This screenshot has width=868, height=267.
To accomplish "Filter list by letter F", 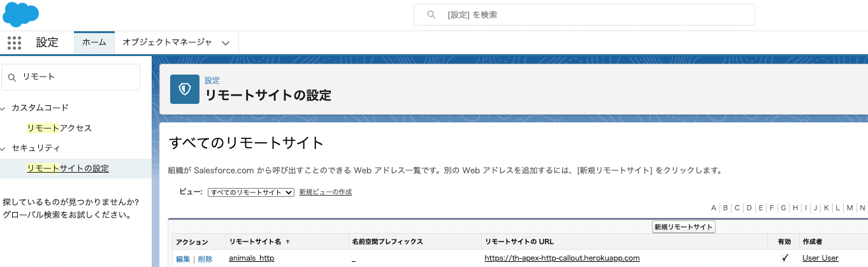I will click(772, 208).
